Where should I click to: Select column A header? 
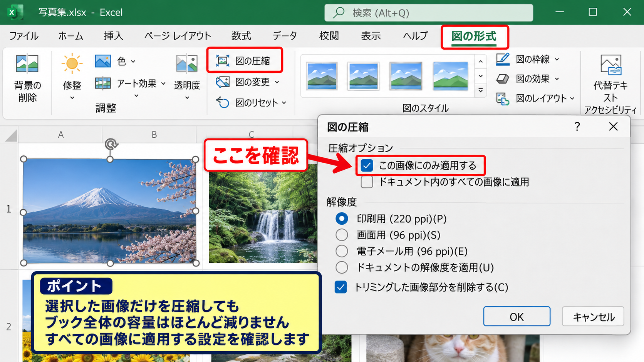[60, 135]
